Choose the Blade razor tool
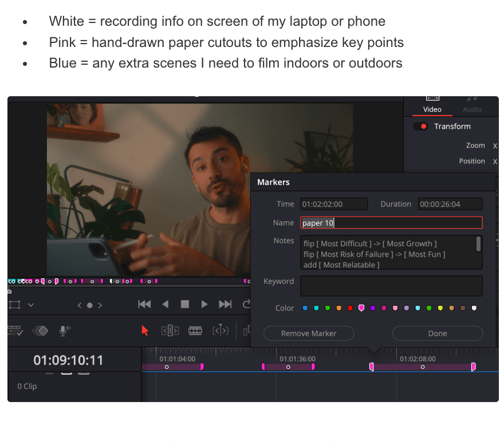This screenshot has height=441, width=504. [195, 330]
